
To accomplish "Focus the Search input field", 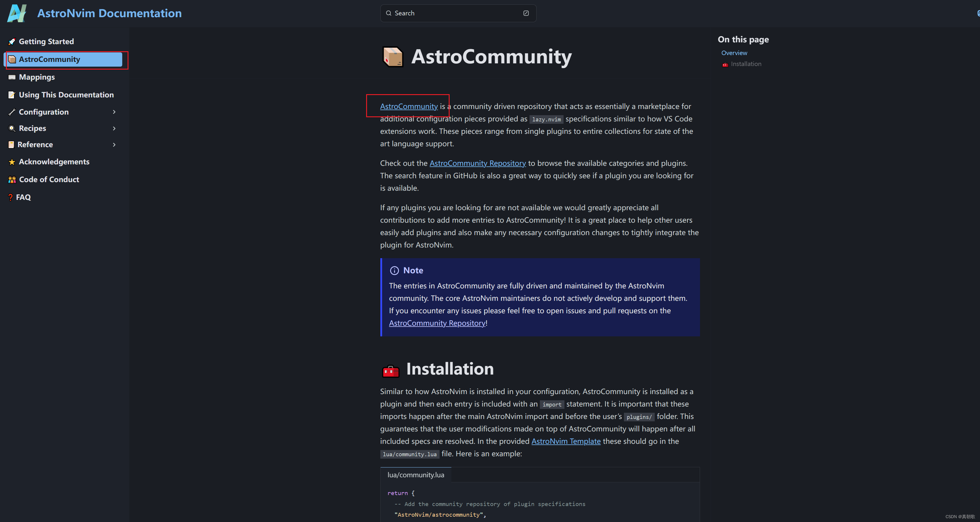I will [x=456, y=13].
